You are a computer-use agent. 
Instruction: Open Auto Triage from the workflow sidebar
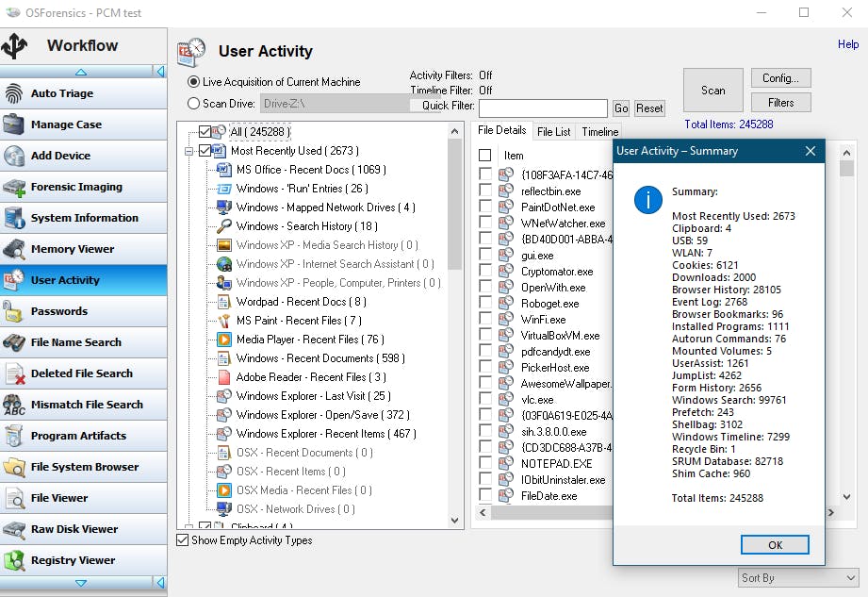pos(83,93)
